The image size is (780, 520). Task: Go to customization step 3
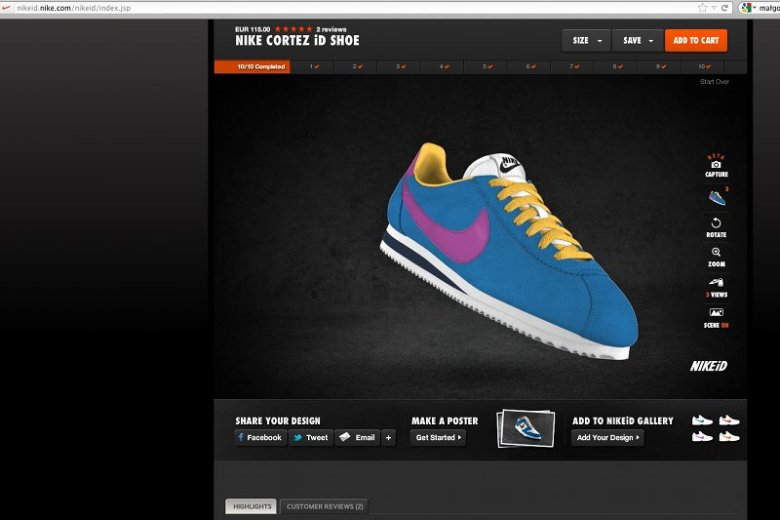[x=401, y=67]
